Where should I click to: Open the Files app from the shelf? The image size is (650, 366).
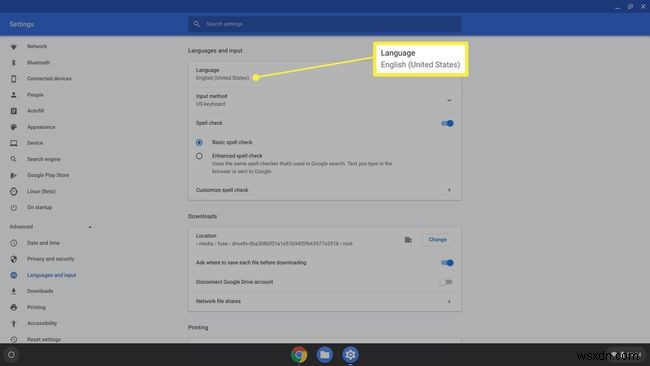tap(325, 355)
